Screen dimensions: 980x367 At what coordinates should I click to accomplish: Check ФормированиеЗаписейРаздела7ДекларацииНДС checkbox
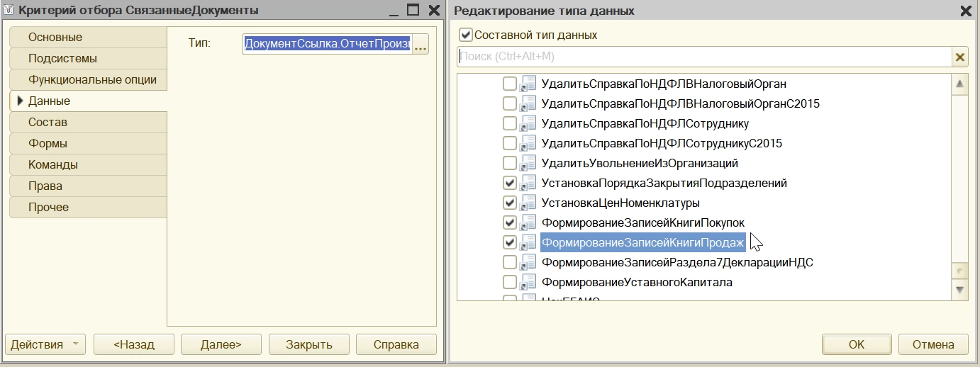[509, 262]
